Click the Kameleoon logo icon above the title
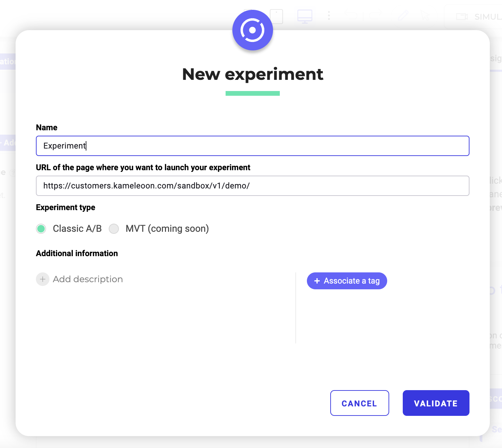Screen dimensions: 502x448 [x=253, y=30]
